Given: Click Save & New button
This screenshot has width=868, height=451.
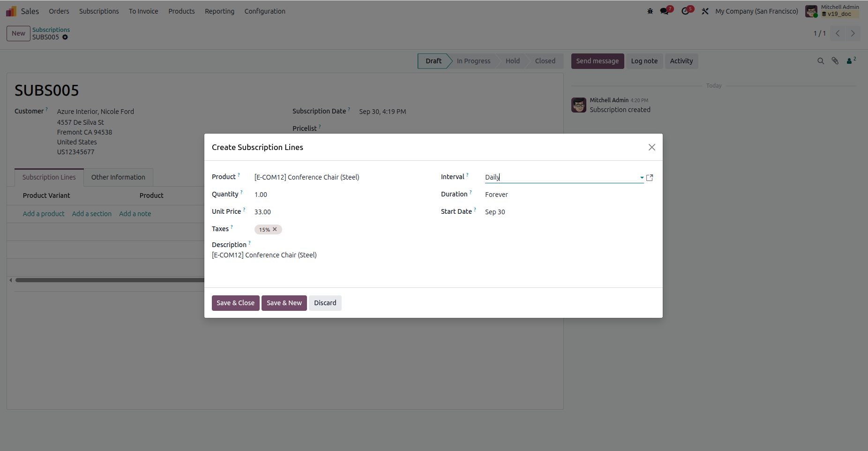Looking at the screenshot, I should pos(284,303).
